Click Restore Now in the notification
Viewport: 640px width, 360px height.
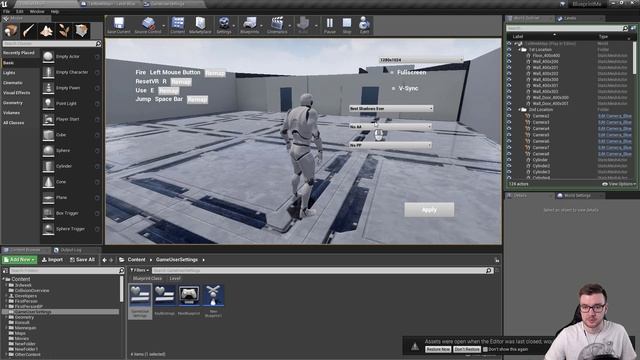(438, 349)
